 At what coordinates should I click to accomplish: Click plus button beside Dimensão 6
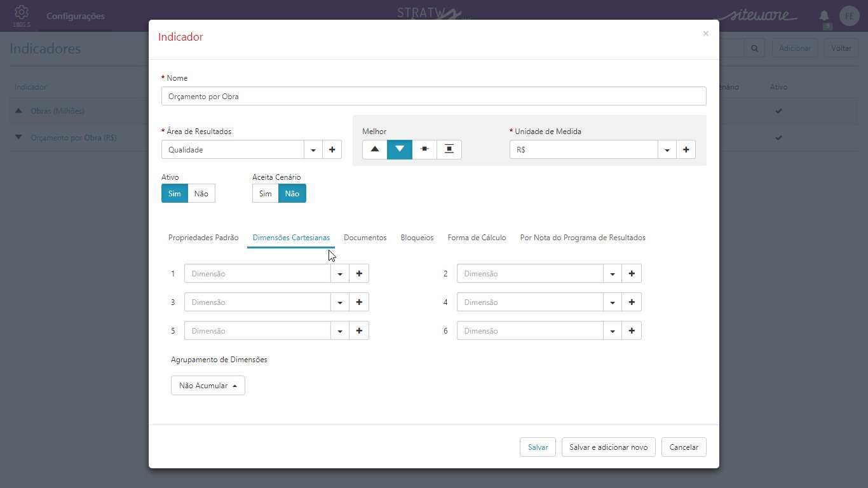632,331
